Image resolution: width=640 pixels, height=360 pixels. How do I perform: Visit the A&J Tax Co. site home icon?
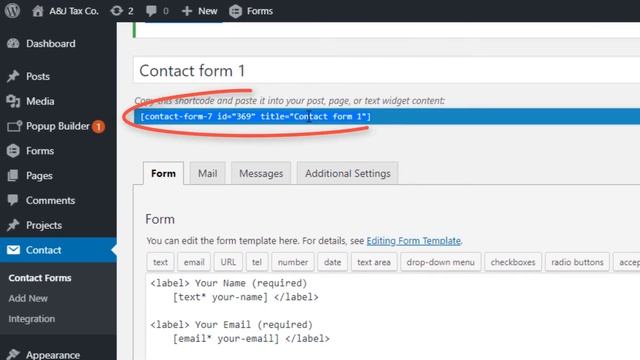(x=38, y=11)
